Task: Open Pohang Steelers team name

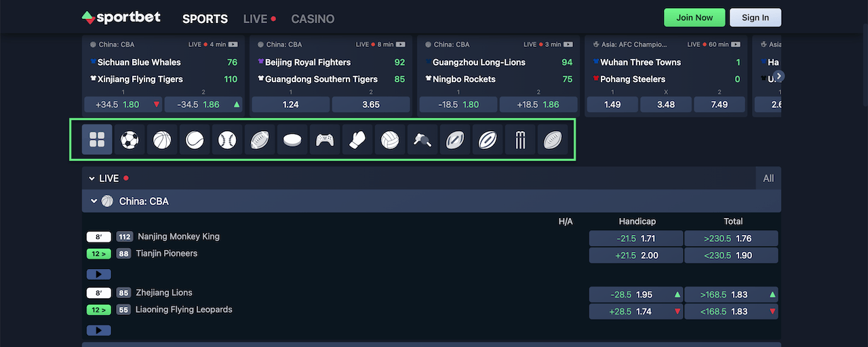Action: click(x=633, y=79)
